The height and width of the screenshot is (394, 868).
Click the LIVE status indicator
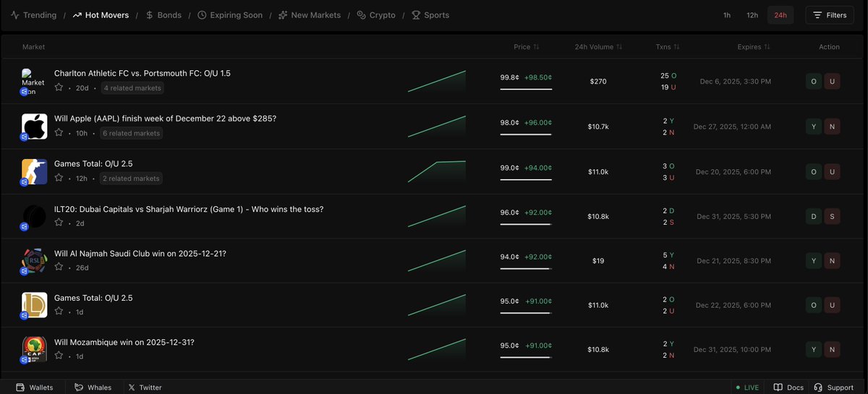click(x=748, y=387)
